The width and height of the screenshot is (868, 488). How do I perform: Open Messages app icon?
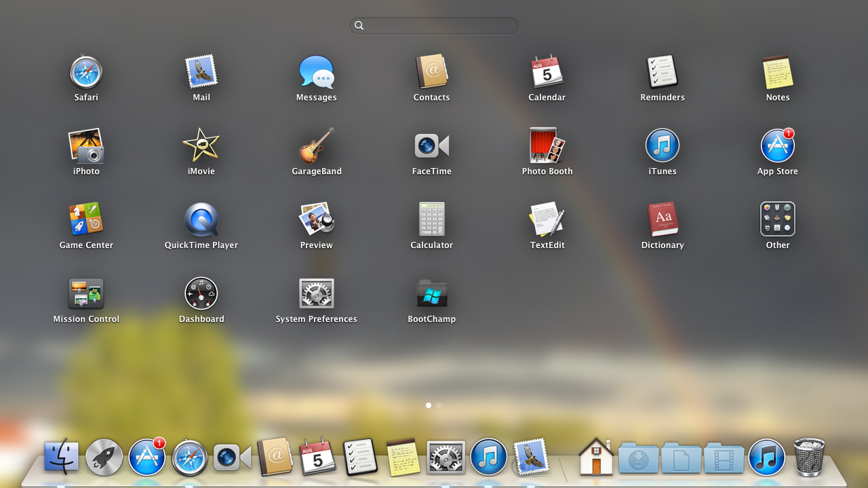[317, 72]
